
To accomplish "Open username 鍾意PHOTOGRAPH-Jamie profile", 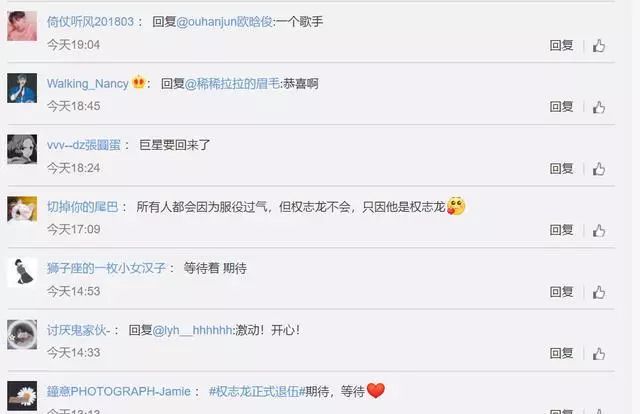I will point(119,392).
